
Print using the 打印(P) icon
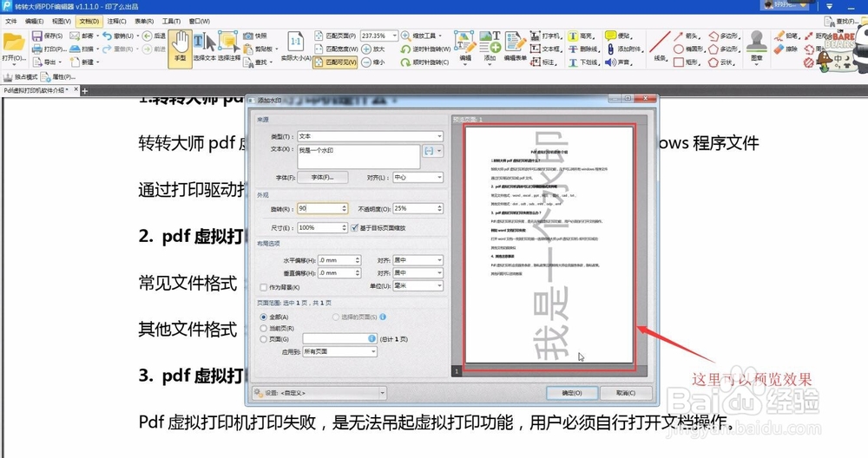tap(37, 49)
